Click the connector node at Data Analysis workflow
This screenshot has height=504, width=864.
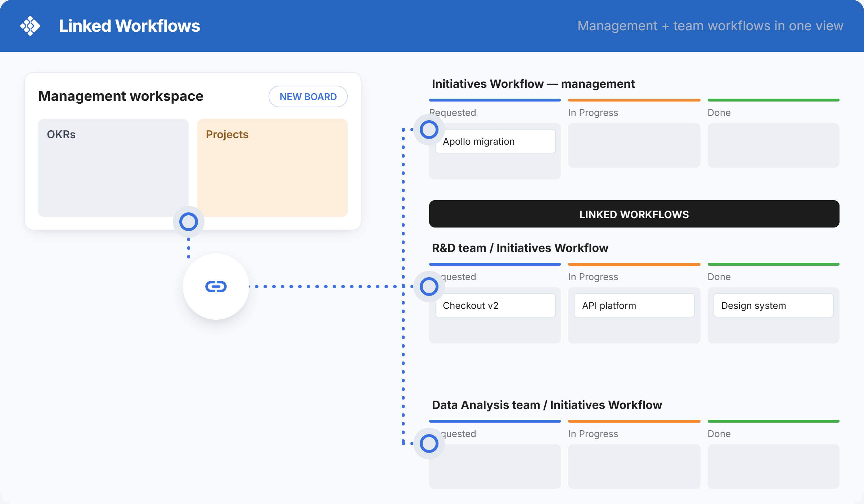(x=429, y=444)
